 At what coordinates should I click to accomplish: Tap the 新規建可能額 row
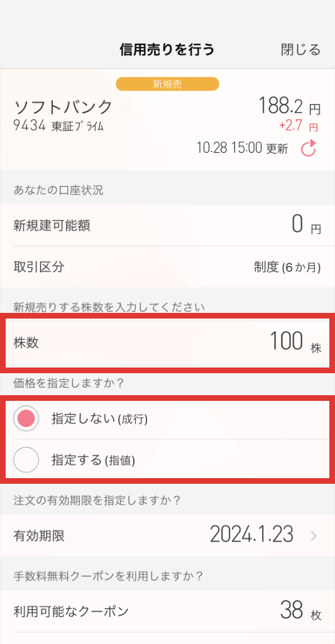(167, 225)
